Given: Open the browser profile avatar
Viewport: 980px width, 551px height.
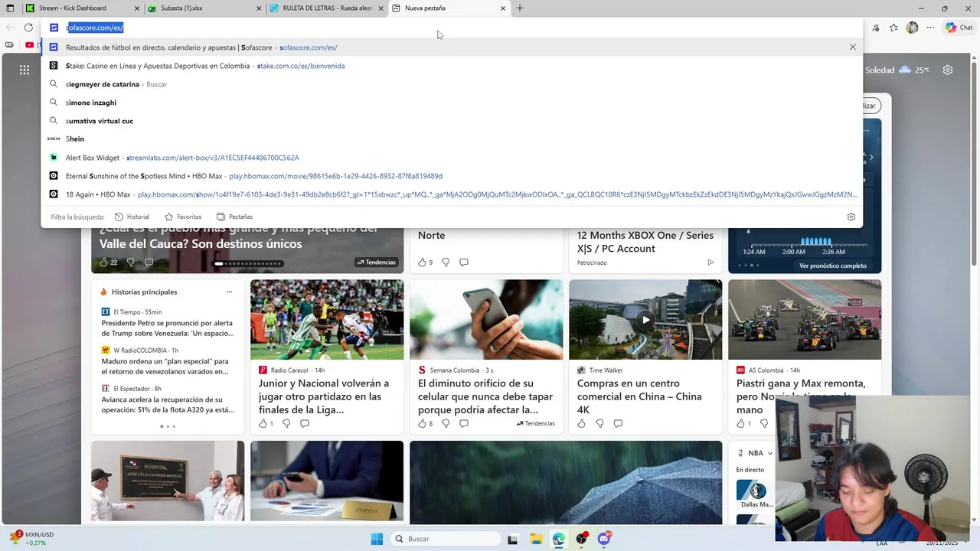Looking at the screenshot, I should [x=912, y=28].
